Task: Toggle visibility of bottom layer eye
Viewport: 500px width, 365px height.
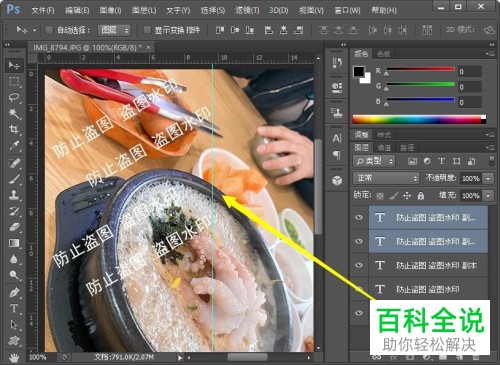Action: tap(359, 313)
